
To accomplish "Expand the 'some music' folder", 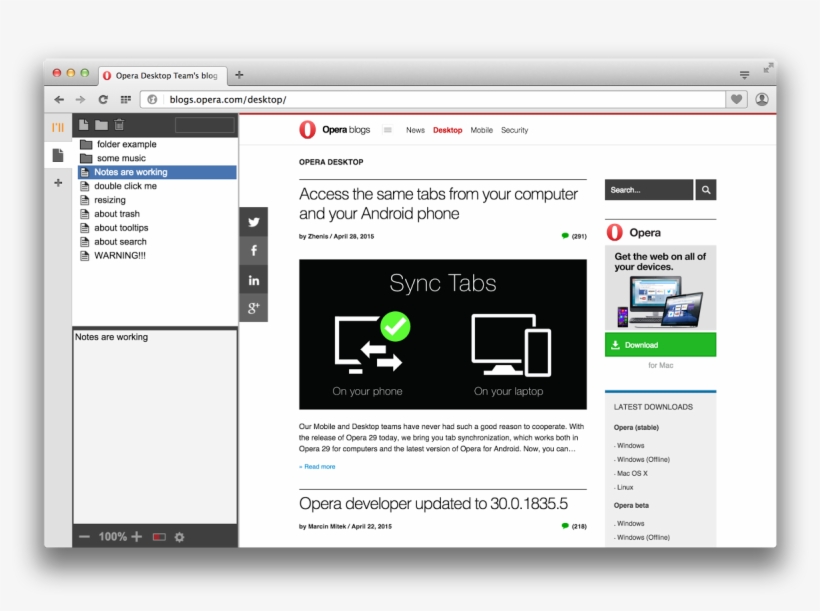I will [120, 158].
